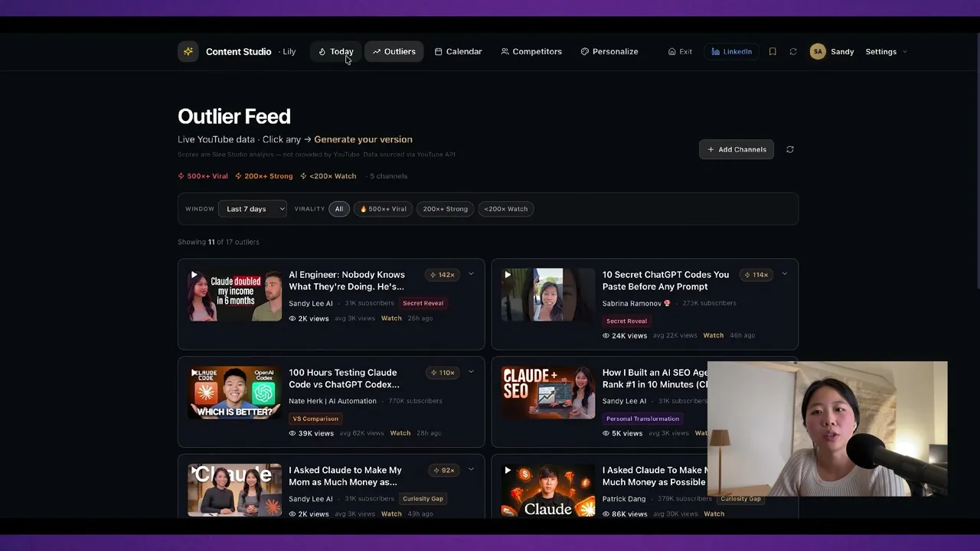The height and width of the screenshot is (551, 980).
Task: Click the Generate your version link
Action: (363, 139)
